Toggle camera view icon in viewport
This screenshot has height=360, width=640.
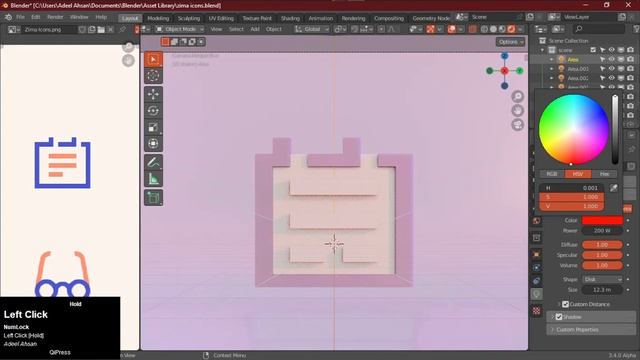tap(518, 125)
